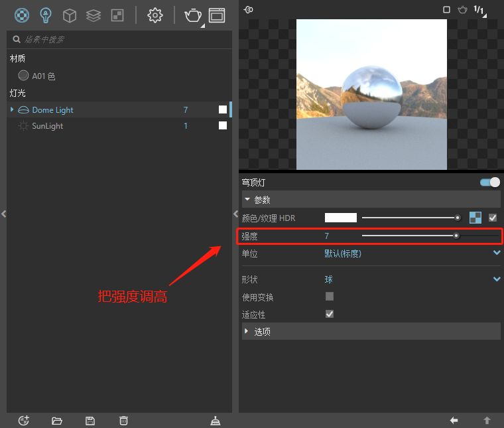Click the small preview teapot icon
Image resolution: width=504 pixels, height=428 pixels.
click(462, 10)
